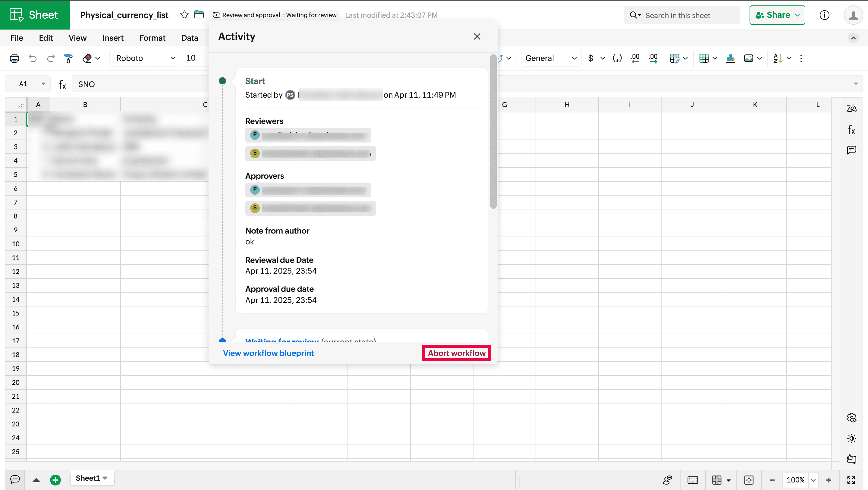868x490 pixels.
Task: Add a new sheet with plus icon
Action: click(55, 479)
